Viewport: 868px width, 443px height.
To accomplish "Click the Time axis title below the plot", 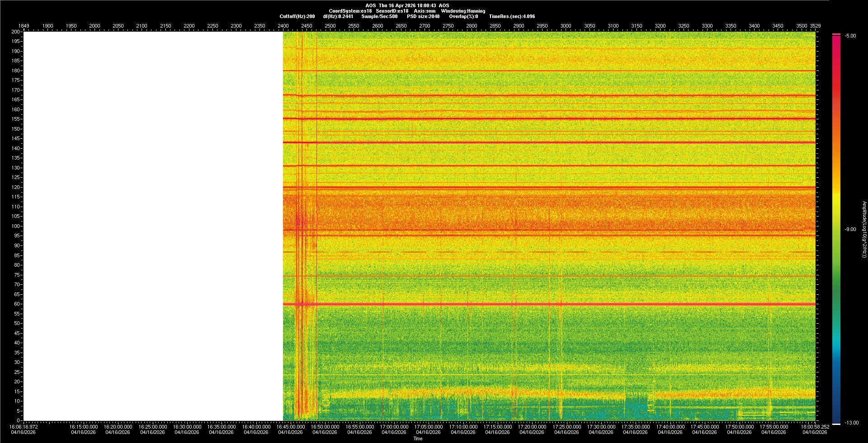I will [418, 438].
